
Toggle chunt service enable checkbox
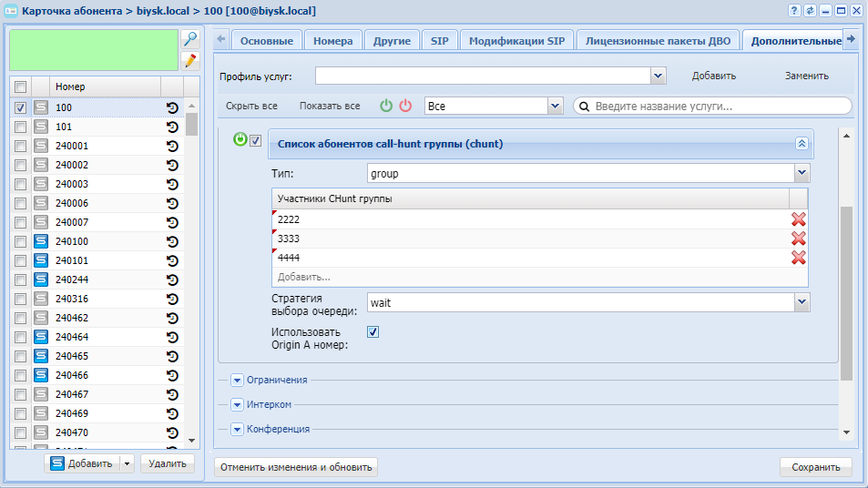tap(256, 140)
